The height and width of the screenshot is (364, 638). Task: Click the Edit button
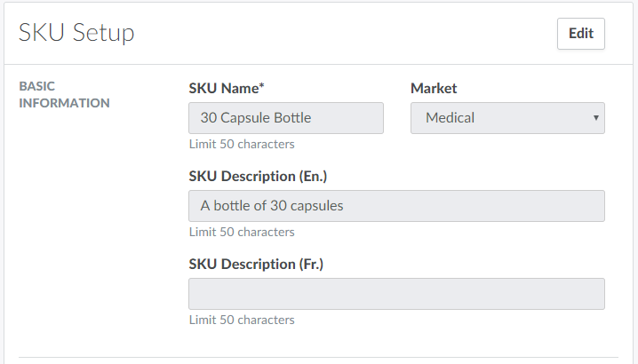[x=581, y=34]
